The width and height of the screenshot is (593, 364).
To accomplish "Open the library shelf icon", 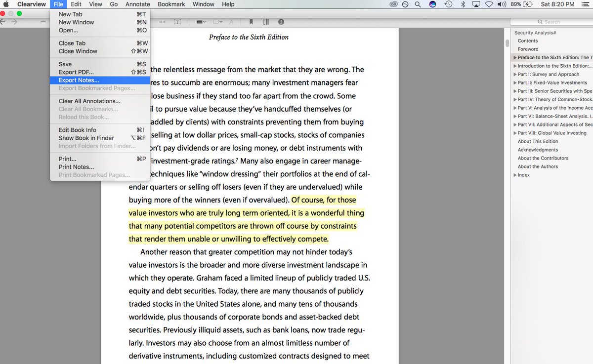I will point(266,22).
